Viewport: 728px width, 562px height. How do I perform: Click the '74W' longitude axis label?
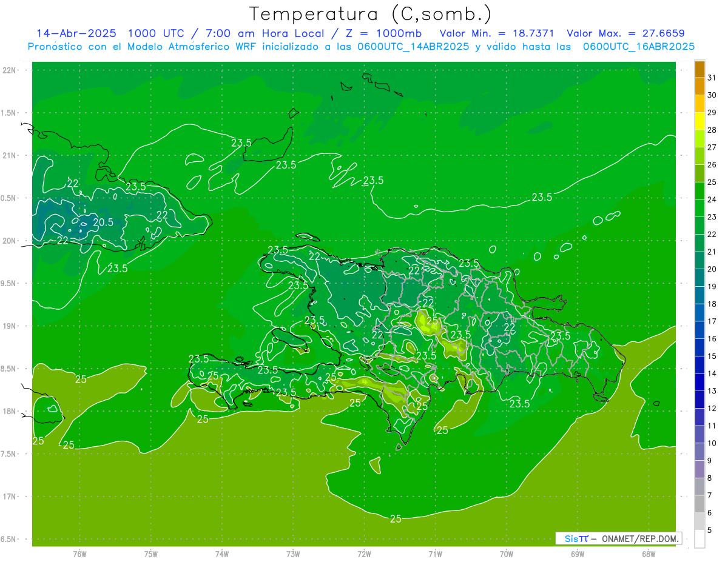[222, 554]
